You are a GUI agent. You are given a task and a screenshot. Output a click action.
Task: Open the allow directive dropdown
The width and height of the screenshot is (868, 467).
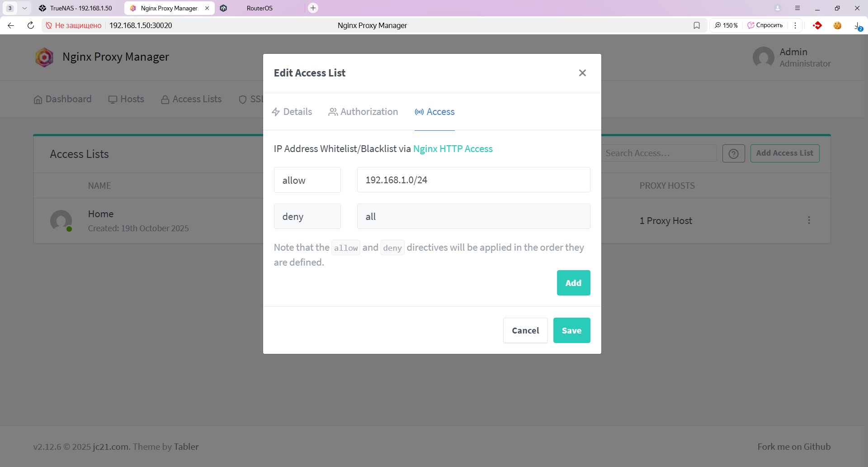[307, 180]
